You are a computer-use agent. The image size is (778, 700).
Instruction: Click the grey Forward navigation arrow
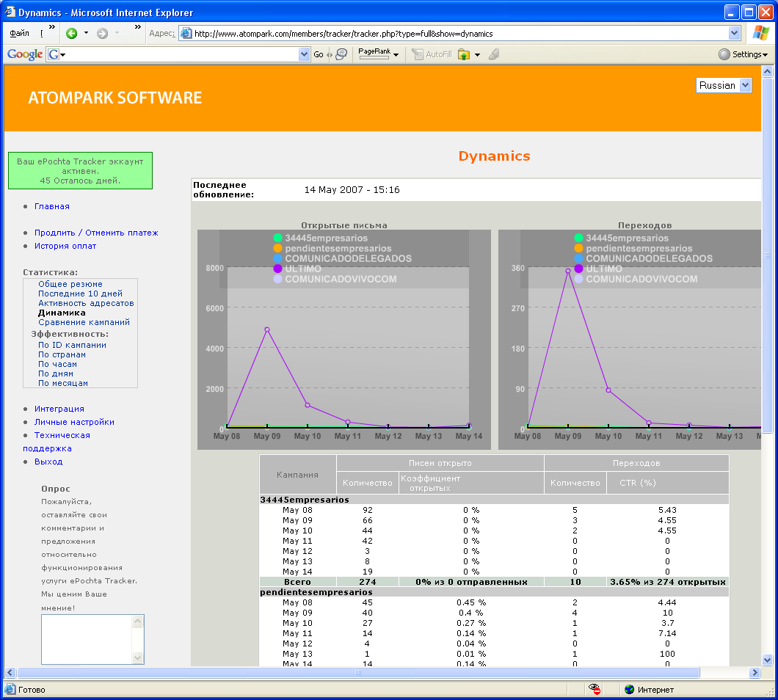pyautogui.click(x=103, y=33)
